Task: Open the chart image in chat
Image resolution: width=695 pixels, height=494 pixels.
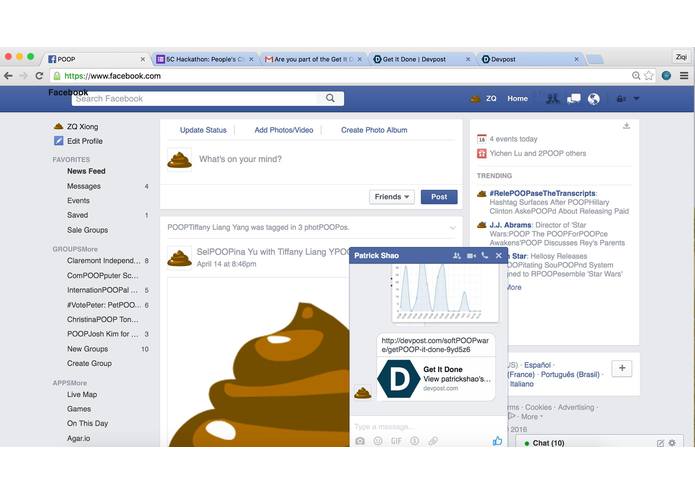Action: [x=445, y=293]
